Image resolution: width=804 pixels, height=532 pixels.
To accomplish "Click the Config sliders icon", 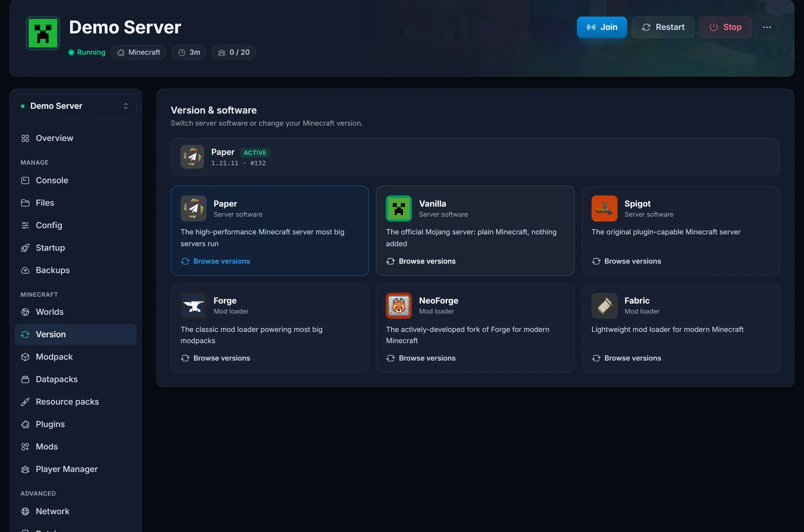I will coord(25,226).
